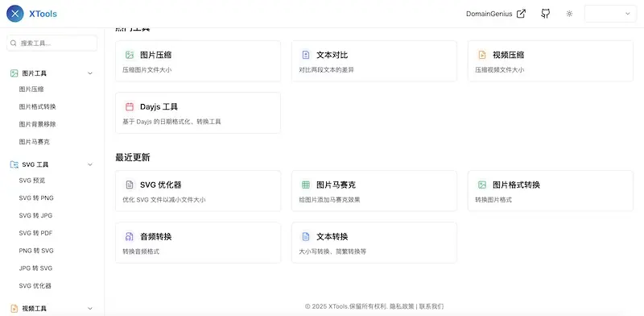Viewport: 644px width, 316px height.
Task: Open the 图片格式转换 card title
Action: point(516,185)
